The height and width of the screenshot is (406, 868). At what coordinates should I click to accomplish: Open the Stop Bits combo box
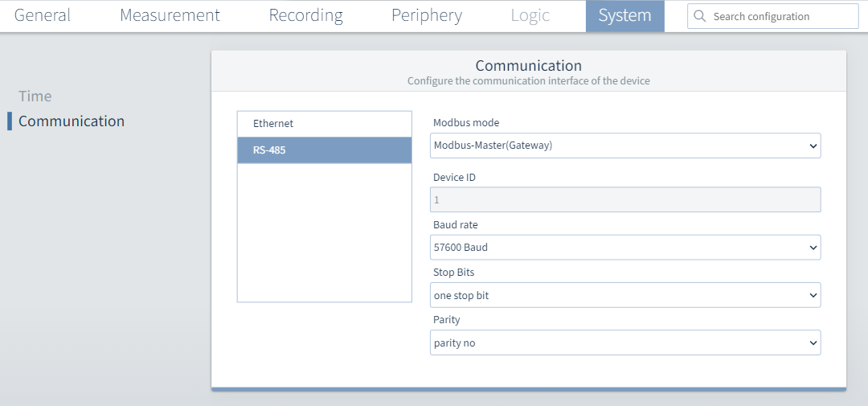pyautogui.click(x=625, y=295)
